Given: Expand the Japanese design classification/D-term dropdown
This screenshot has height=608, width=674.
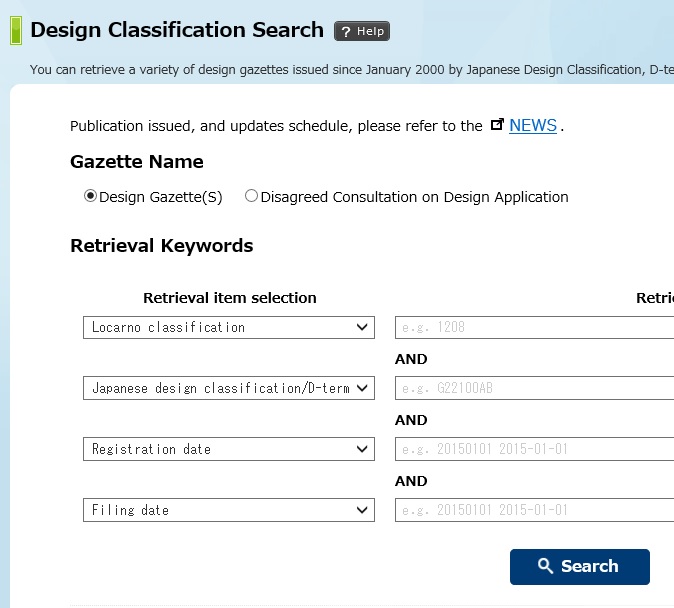Looking at the screenshot, I should 228,388.
